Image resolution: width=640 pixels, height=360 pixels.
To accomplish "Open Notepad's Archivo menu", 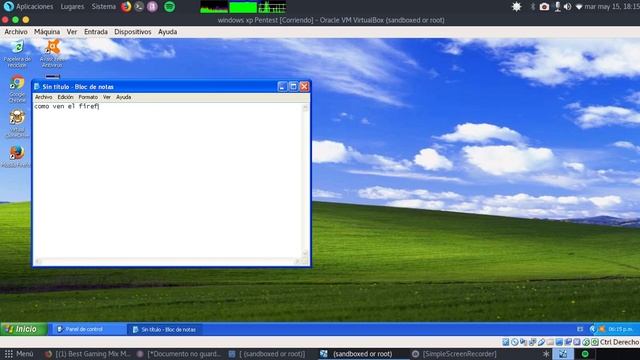I will pos(44,97).
